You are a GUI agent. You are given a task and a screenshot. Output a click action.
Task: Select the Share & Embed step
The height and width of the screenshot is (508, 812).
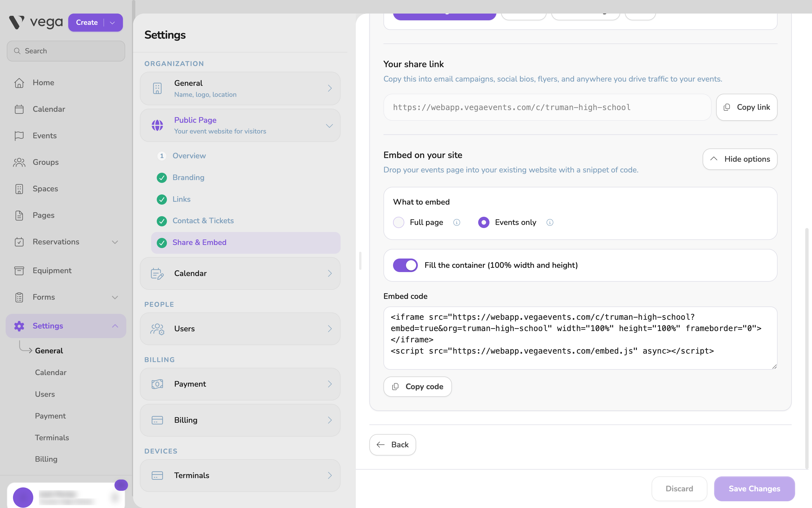(246, 243)
